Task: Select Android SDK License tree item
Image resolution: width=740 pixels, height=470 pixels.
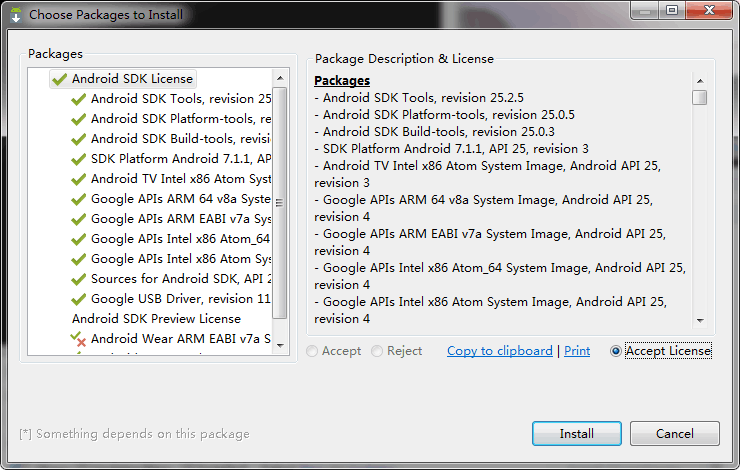Action: pos(123,79)
